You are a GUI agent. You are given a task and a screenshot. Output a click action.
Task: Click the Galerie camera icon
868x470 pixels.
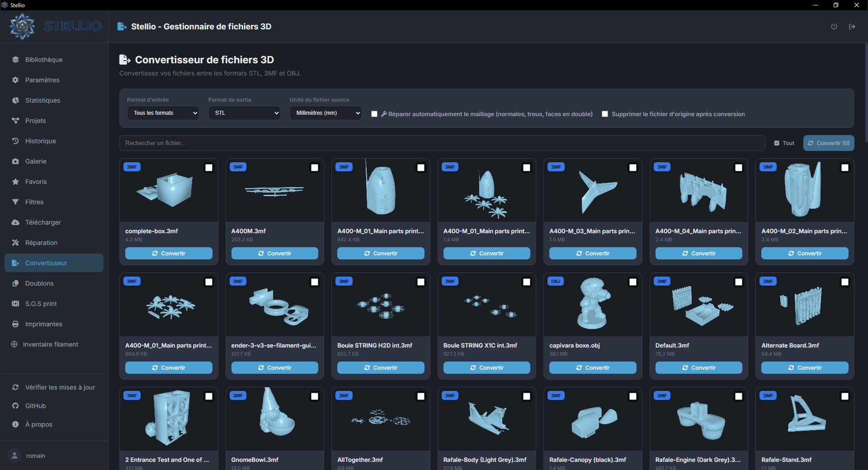(15, 161)
